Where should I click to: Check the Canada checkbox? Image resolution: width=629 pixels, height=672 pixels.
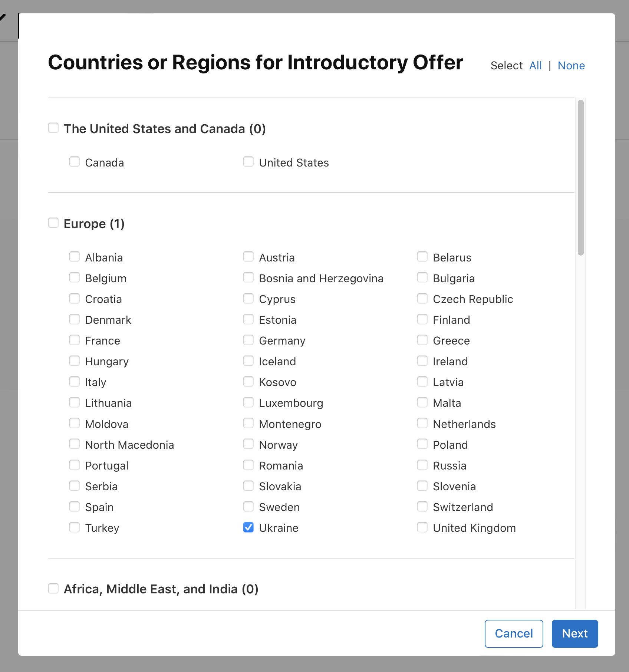(x=75, y=162)
